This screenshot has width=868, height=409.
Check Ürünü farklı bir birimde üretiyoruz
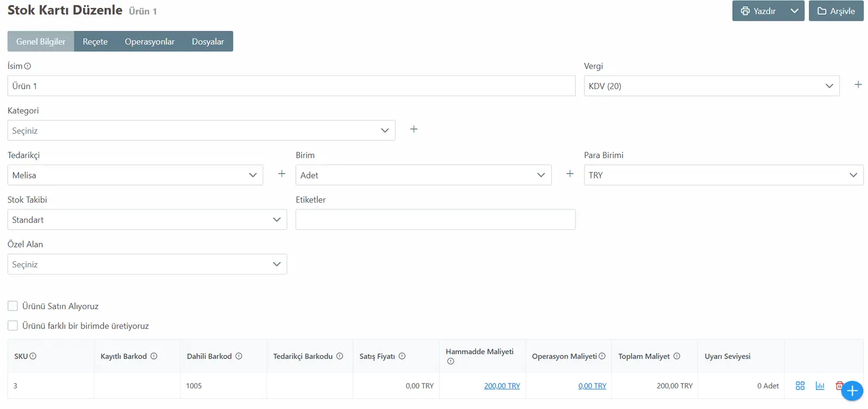coord(12,325)
